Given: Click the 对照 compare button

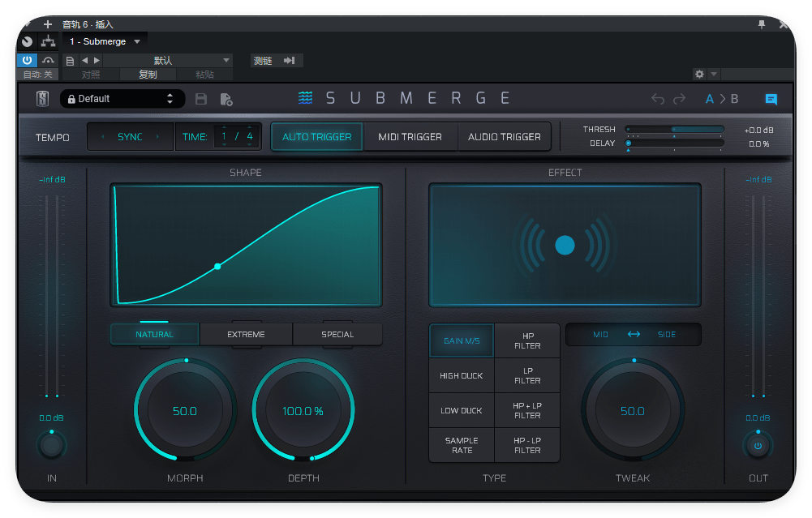Looking at the screenshot, I should [91, 75].
